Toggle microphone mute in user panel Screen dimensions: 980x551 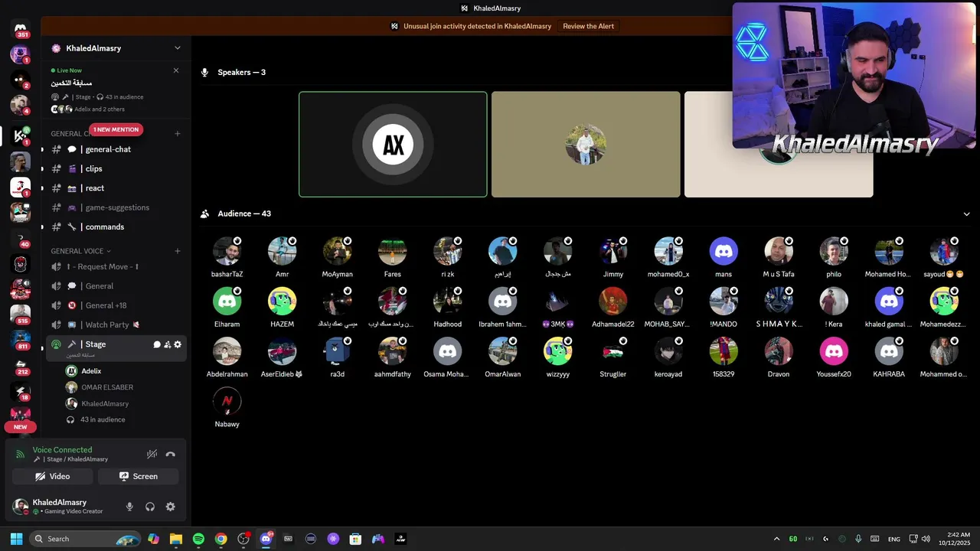click(x=129, y=507)
